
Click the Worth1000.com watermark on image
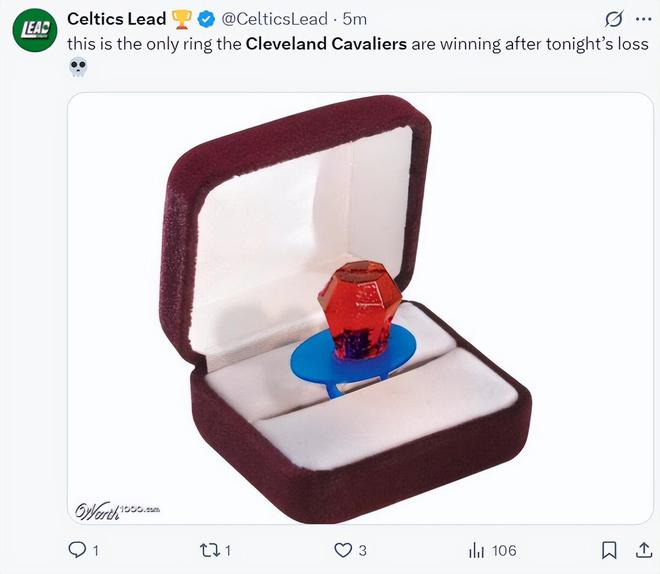tap(117, 509)
